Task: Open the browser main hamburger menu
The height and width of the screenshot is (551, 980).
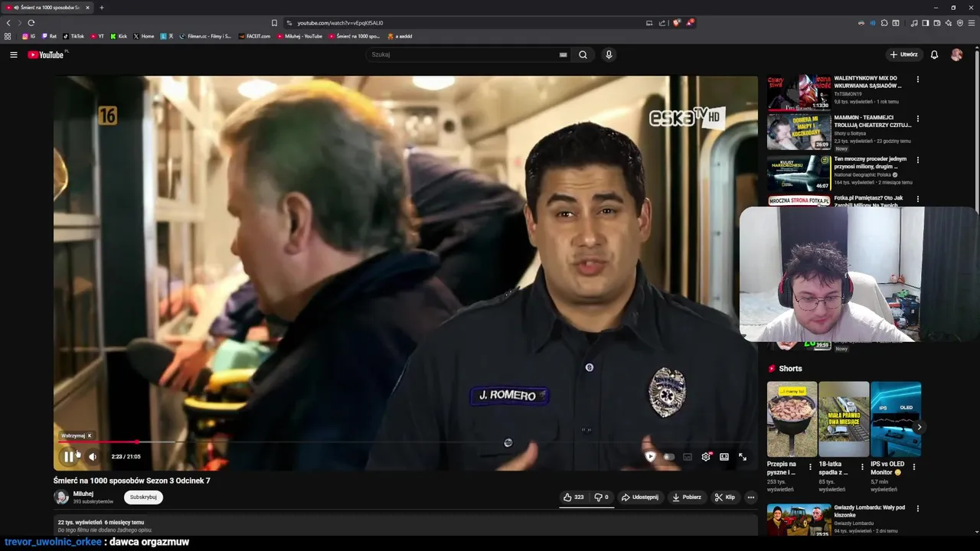Action: pos(972,23)
